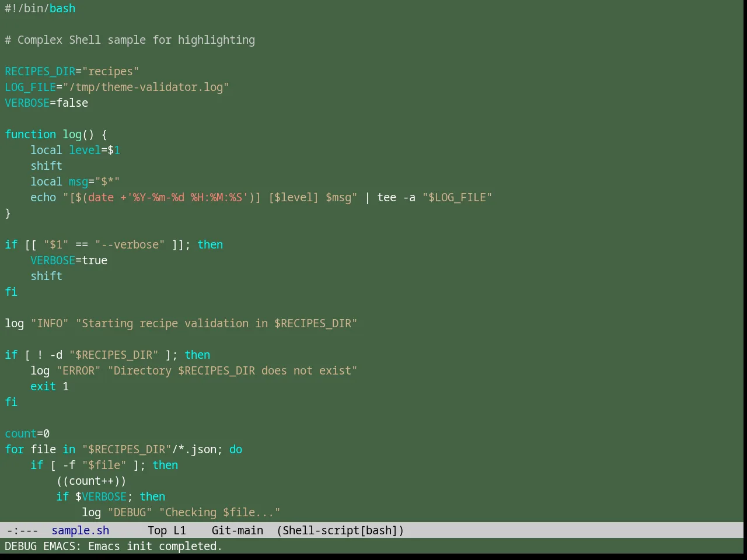
Task: Click the L1 line number indicator
Action: pyautogui.click(x=180, y=530)
